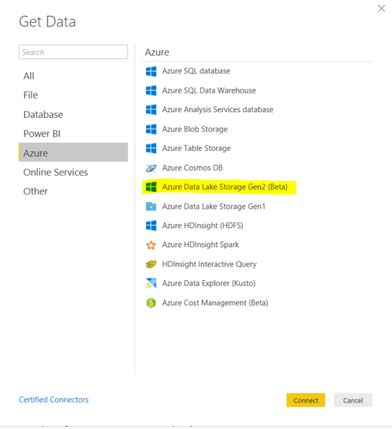Click the Azure Cosmos DB planet icon

pyautogui.click(x=151, y=168)
